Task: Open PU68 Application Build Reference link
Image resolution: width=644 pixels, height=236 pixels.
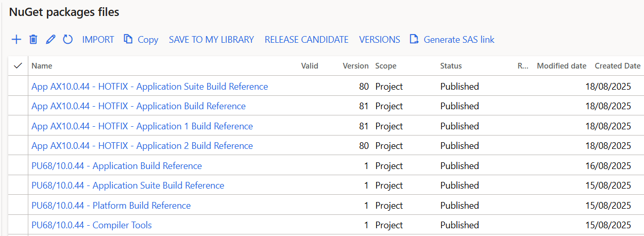Action: pyautogui.click(x=116, y=166)
